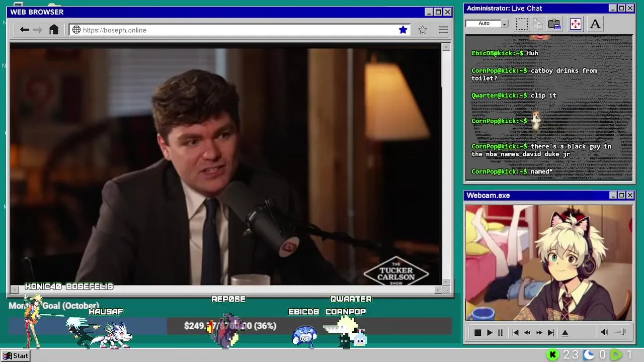This screenshot has height=362, width=644.
Task: Click the globe icon in the address bar
Action: click(x=76, y=30)
